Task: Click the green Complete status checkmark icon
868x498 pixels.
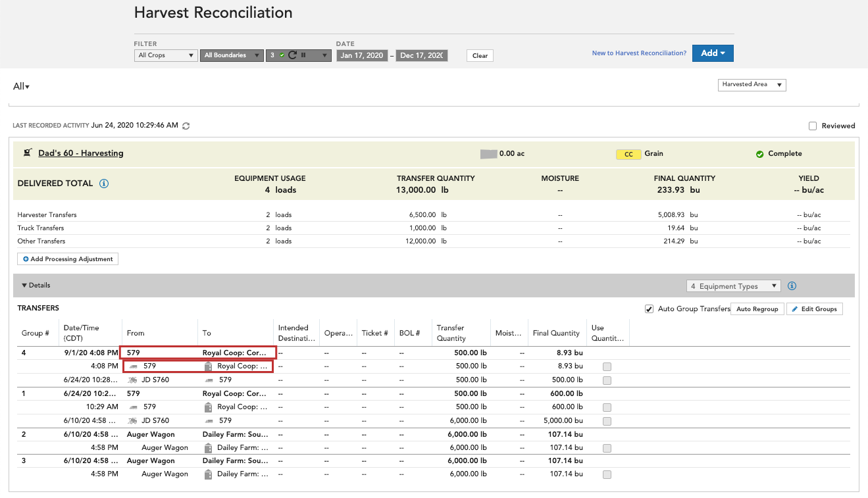Action: 759,154
